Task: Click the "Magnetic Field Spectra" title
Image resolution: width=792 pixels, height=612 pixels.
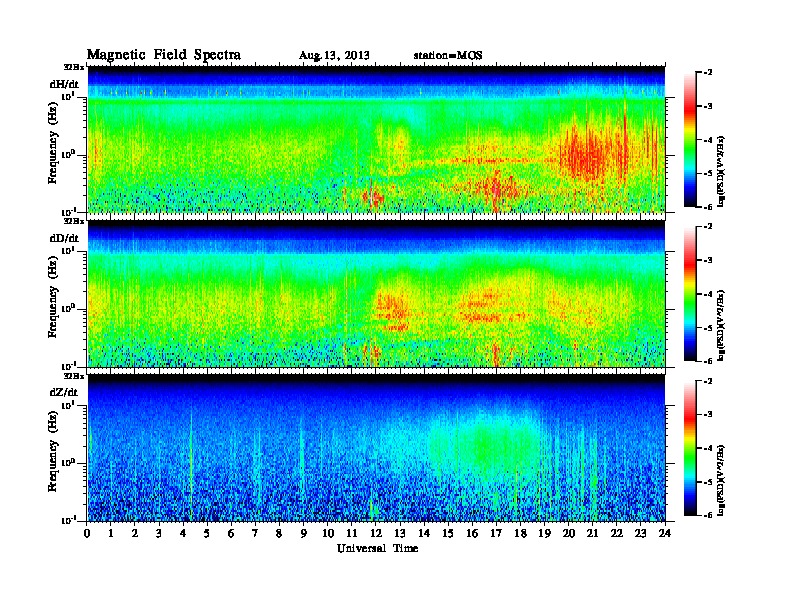Action: 164,55
